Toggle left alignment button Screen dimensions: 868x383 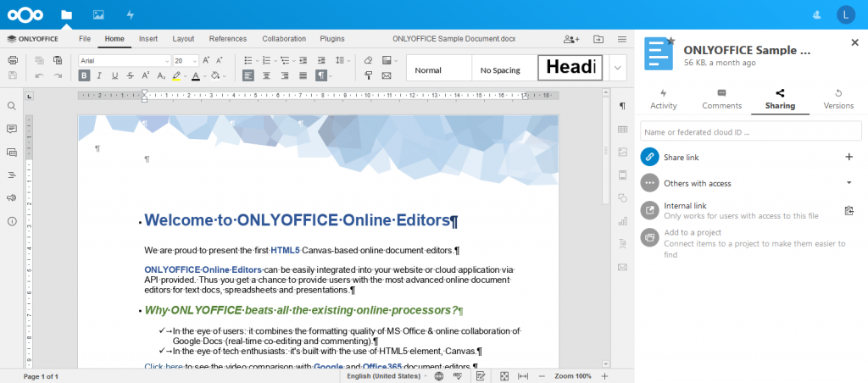[x=248, y=75]
